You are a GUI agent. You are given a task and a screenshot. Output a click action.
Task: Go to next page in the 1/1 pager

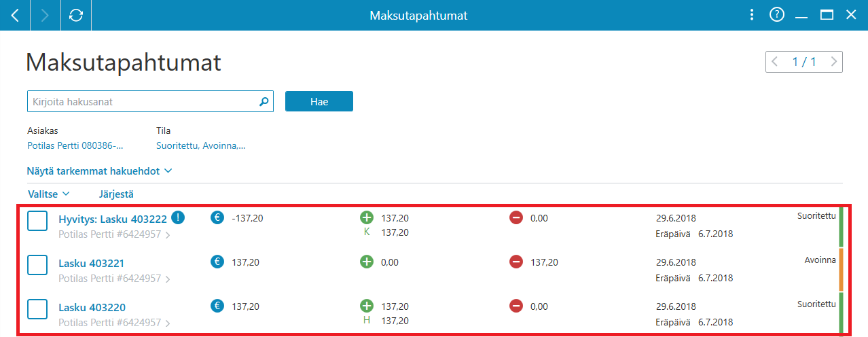(x=834, y=62)
